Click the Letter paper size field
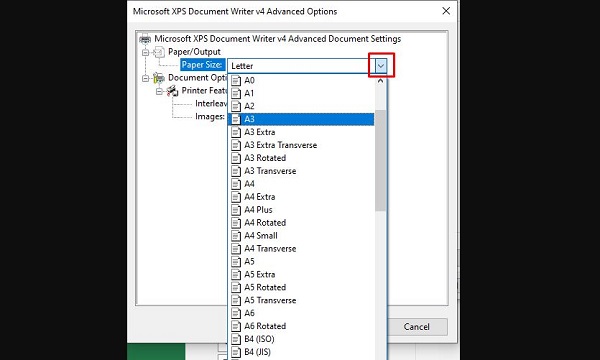The width and height of the screenshot is (600, 360). [x=301, y=66]
